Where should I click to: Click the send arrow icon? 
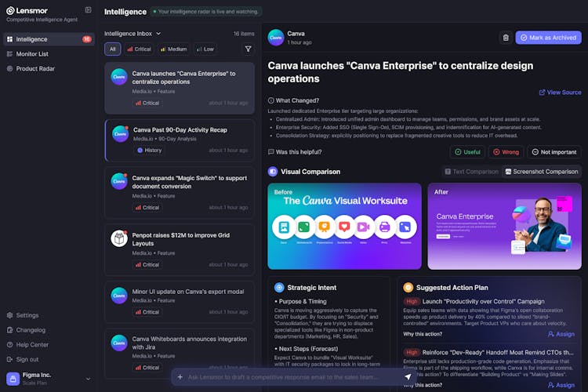[x=408, y=377]
